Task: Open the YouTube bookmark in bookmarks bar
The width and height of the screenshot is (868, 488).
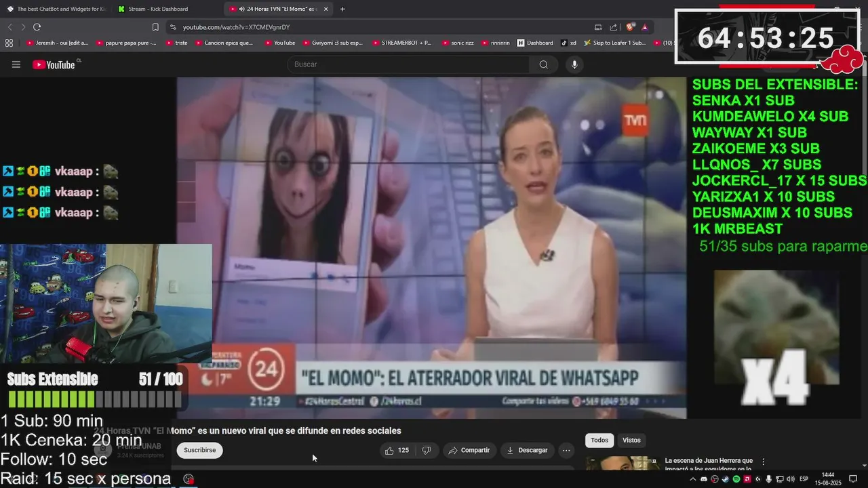Action: [279, 43]
